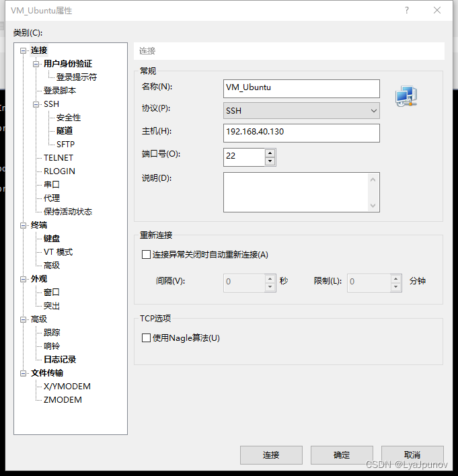
Task: Select TELNET tree item
Action: (x=59, y=158)
